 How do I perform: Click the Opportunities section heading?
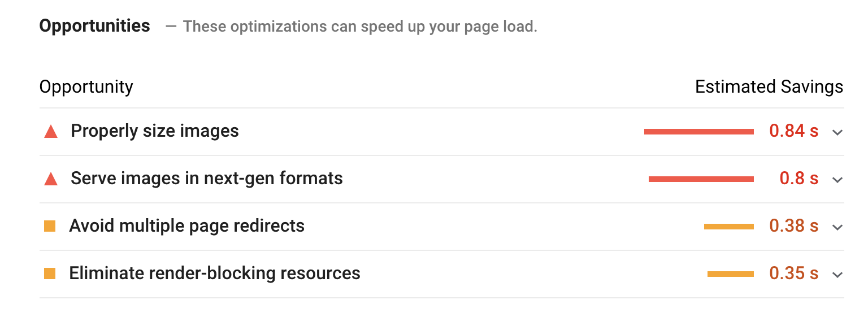tap(95, 26)
